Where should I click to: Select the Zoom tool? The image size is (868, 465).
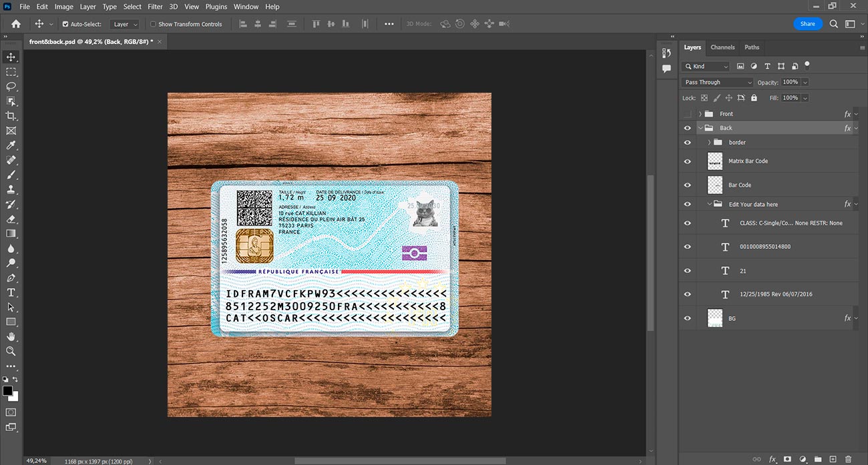coord(11,351)
